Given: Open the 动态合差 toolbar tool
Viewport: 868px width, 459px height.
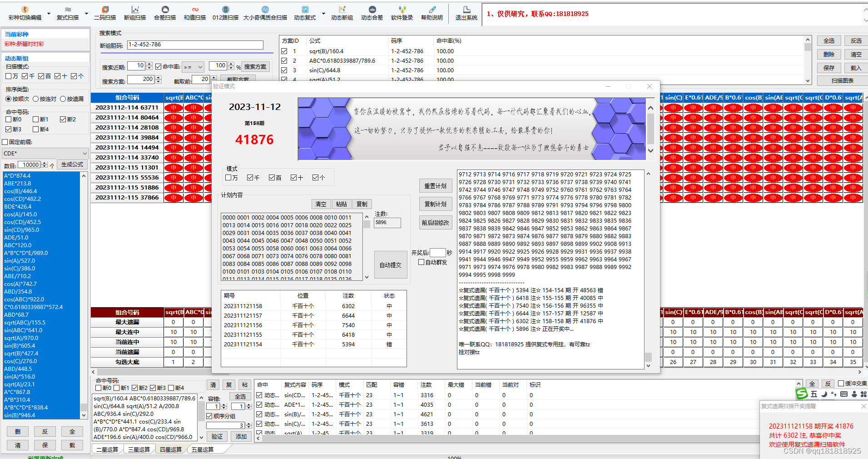Looking at the screenshot, I should coord(372,13).
